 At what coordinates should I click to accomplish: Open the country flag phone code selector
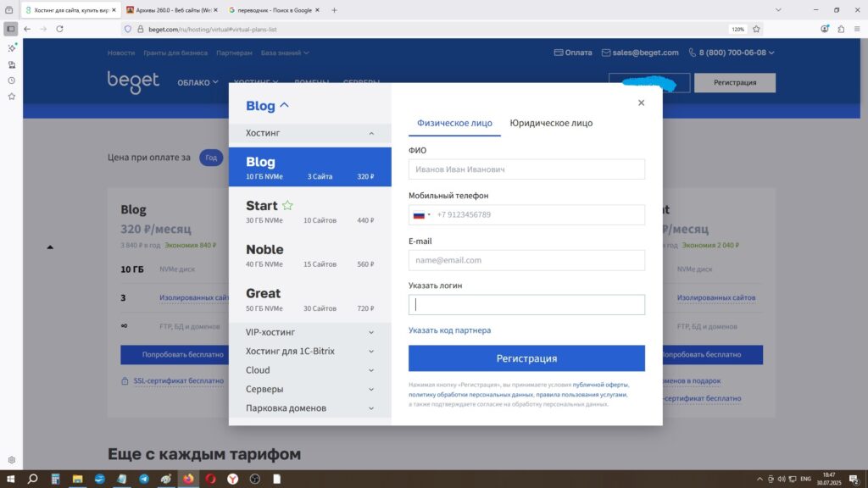click(x=421, y=214)
